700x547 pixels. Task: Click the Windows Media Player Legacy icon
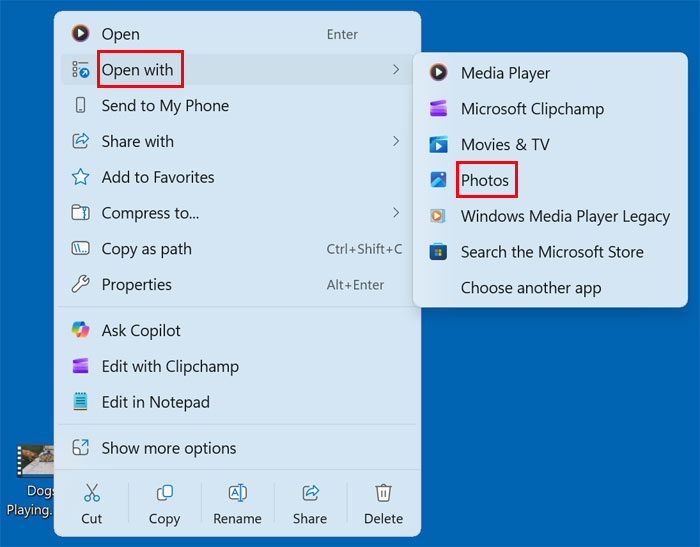tap(438, 216)
